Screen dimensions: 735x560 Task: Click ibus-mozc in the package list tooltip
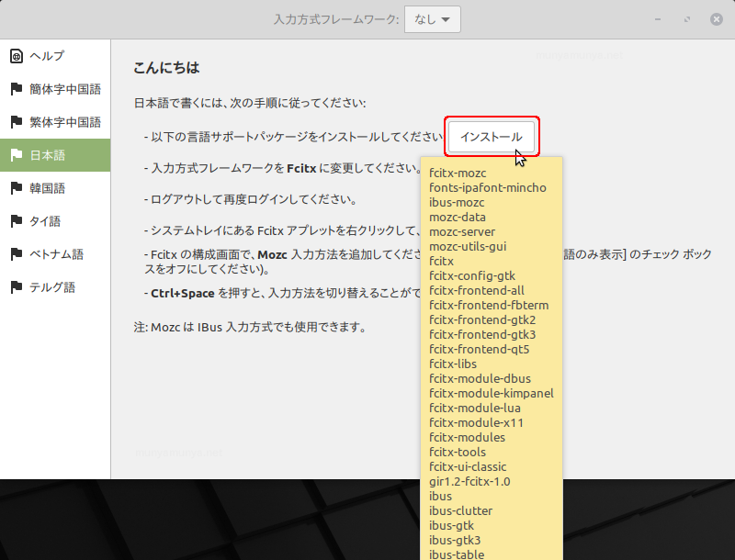457,202
